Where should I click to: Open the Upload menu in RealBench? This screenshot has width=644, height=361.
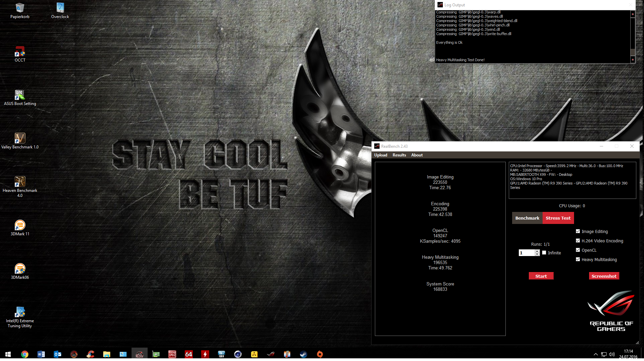[x=381, y=155]
